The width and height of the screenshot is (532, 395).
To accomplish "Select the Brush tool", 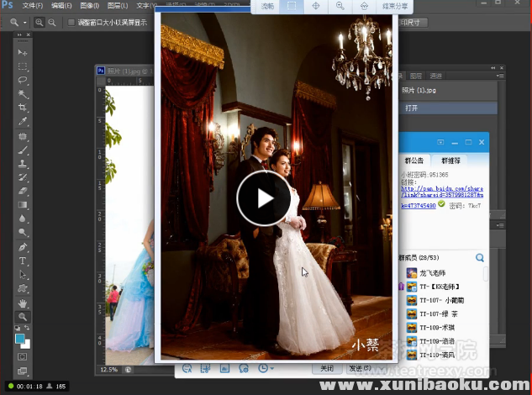I will coord(23,150).
